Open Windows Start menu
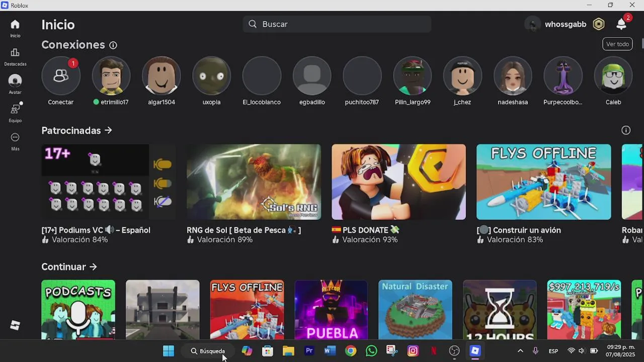The width and height of the screenshot is (644, 362). tap(169, 351)
